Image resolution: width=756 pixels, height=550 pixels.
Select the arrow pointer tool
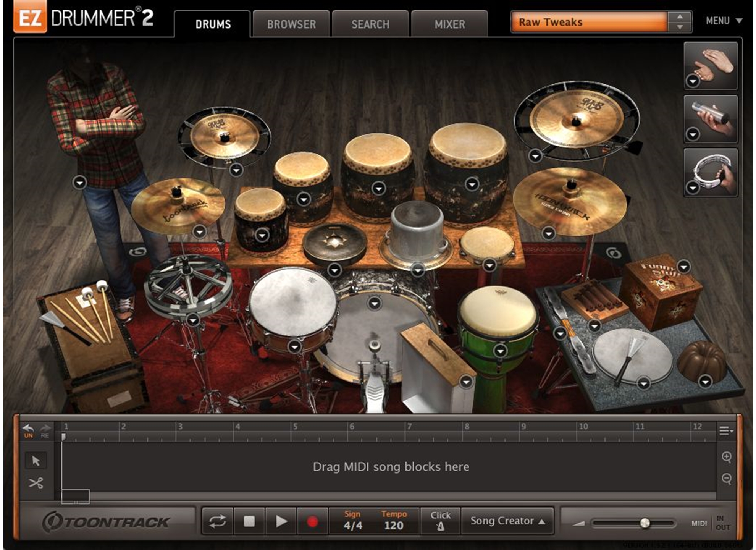(36, 461)
